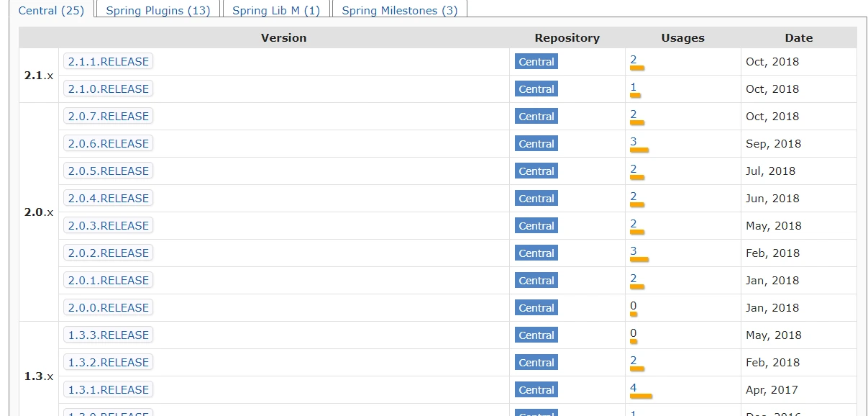The image size is (868, 416).
Task: View the 4 usages of 1.3.1.RELEASE
Action: tap(634, 388)
